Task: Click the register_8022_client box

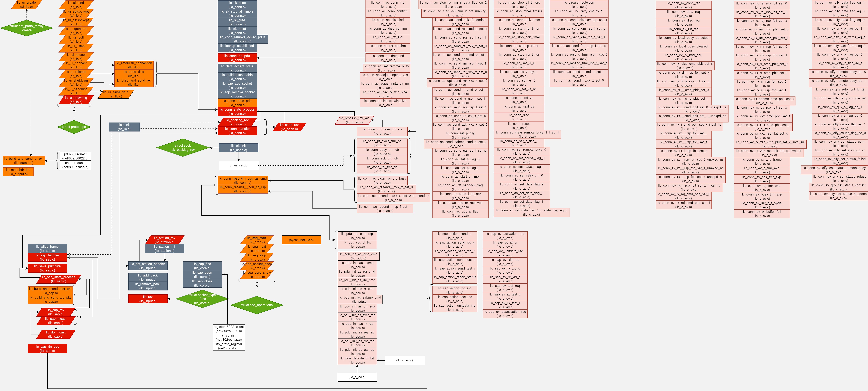Action: coord(229,329)
